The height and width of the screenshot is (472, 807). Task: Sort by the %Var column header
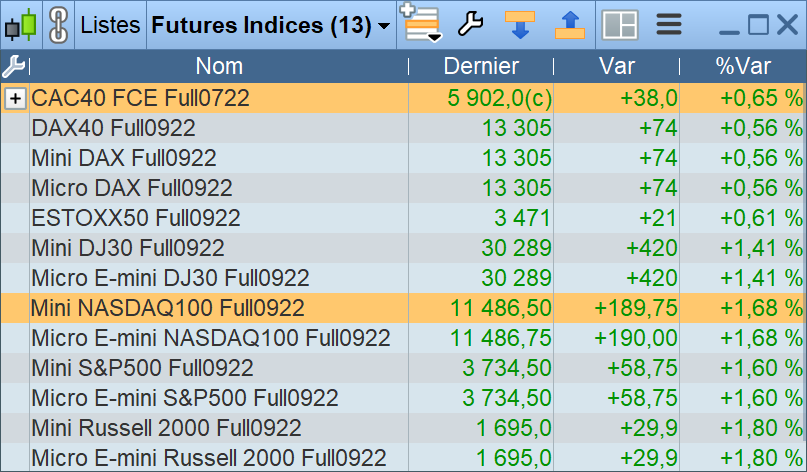click(743, 67)
